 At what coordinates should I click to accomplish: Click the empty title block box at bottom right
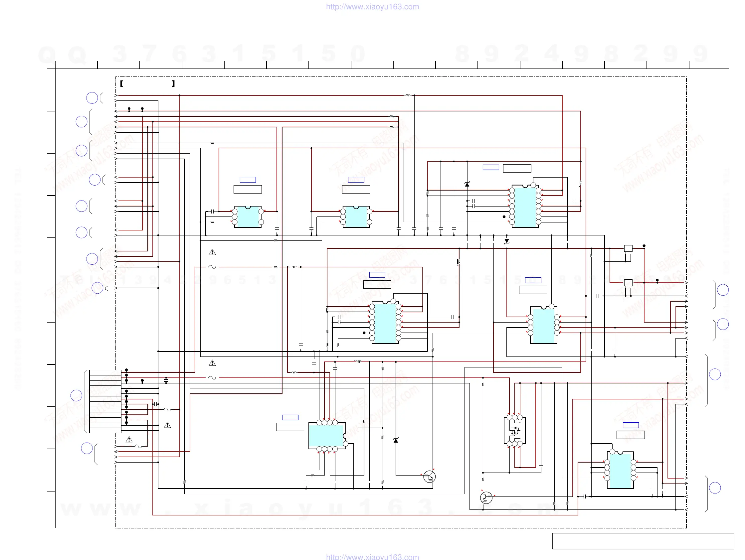coord(643,541)
